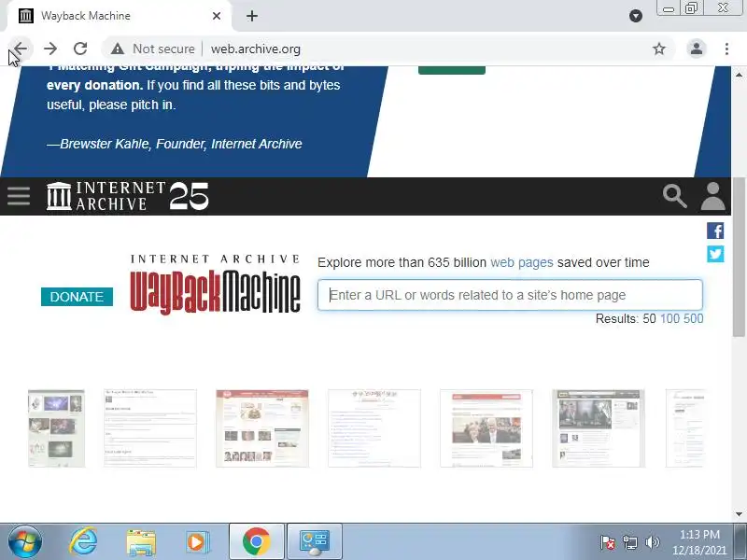Click the scrollbar down arrow
The image size is (747, 560).
(x=739, y=514)
